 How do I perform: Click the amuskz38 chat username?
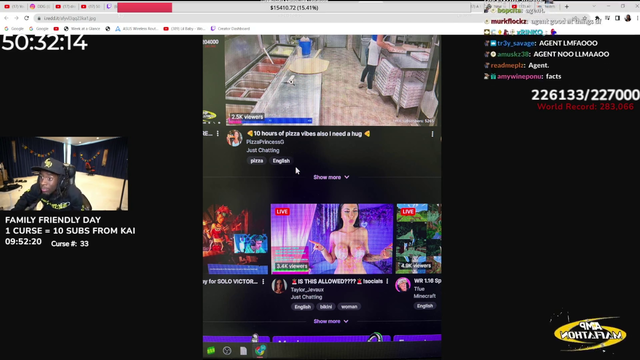513,54
